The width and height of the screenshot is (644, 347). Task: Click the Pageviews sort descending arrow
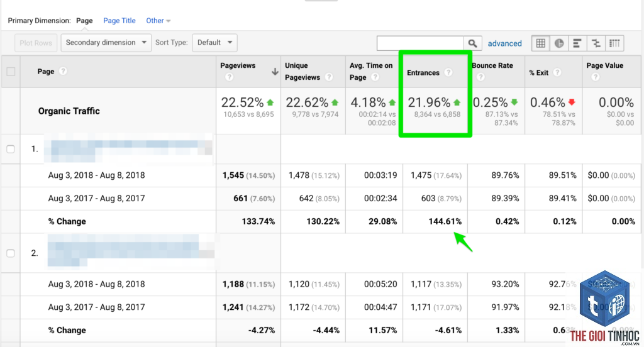275,72
